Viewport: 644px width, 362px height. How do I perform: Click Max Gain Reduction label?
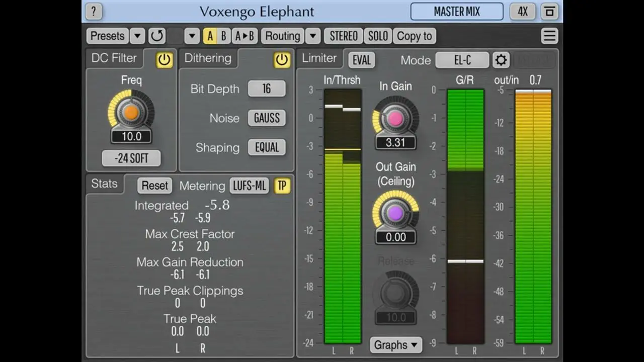(190, 262)
